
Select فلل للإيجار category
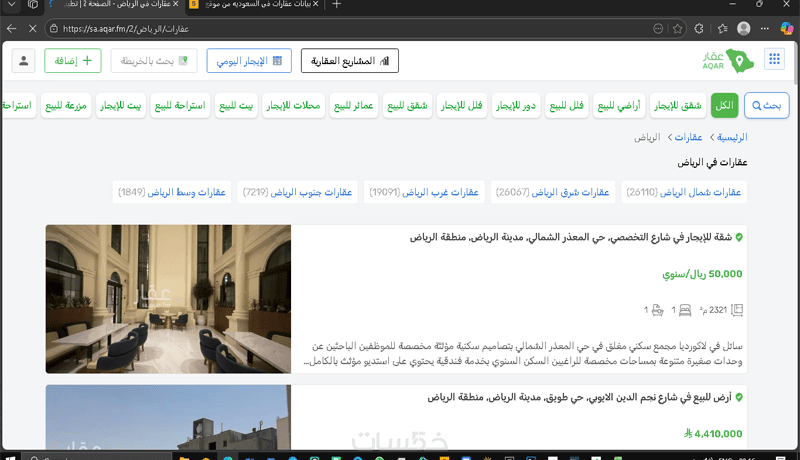[x=462, y=105]
